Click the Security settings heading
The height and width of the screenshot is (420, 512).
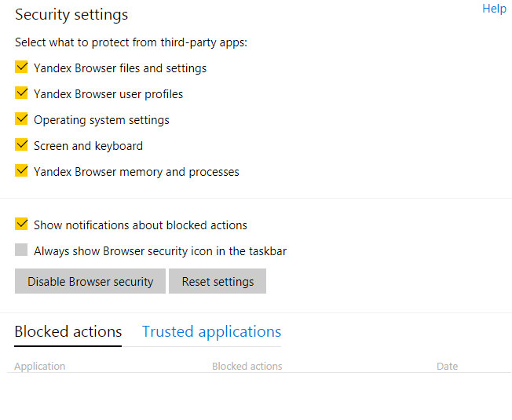pyautogui.click(x=71, y=14)
